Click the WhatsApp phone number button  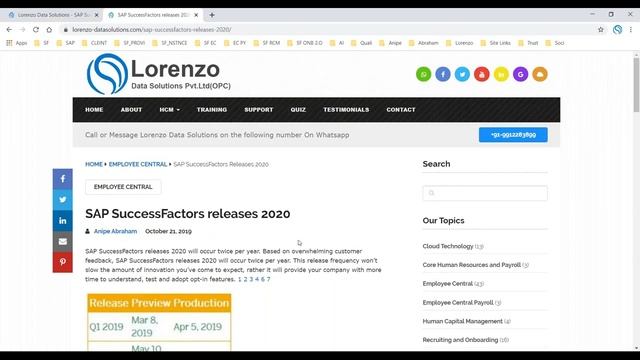(513, 135)
